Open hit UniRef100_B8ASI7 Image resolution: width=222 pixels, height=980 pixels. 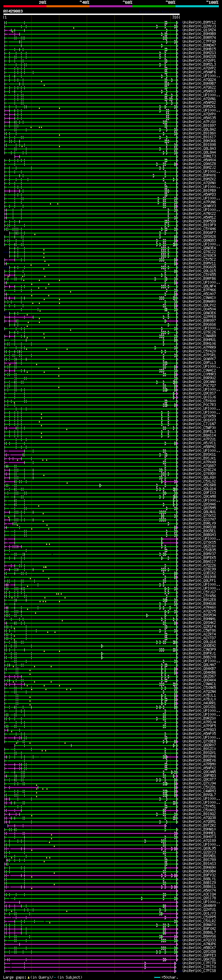[199, 561]
